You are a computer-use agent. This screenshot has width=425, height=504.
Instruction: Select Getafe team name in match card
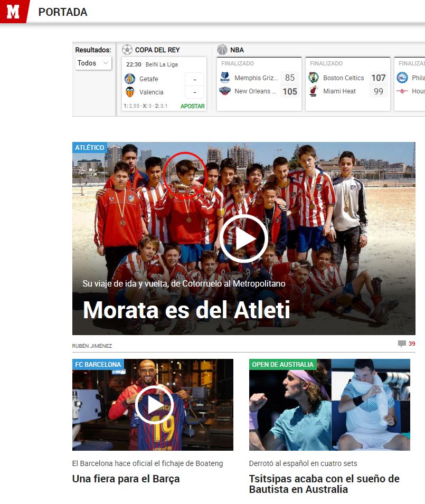point(148,79)
